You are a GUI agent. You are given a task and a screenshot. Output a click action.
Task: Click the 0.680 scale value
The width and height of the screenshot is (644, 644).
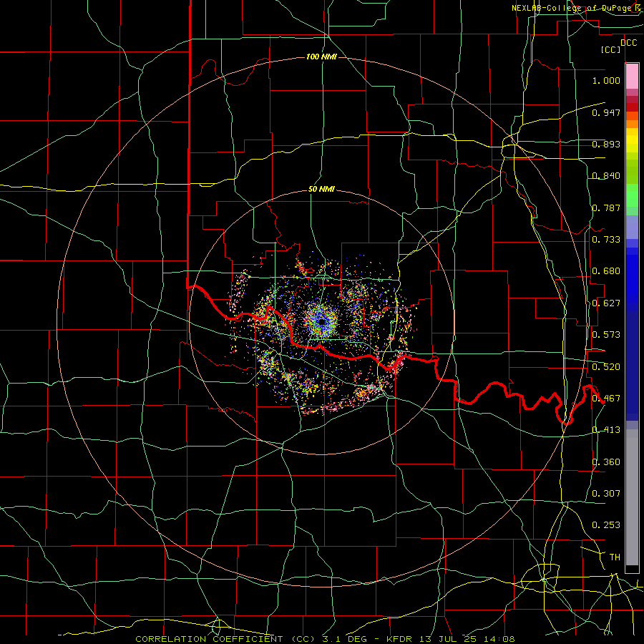(x=606, y=271)
